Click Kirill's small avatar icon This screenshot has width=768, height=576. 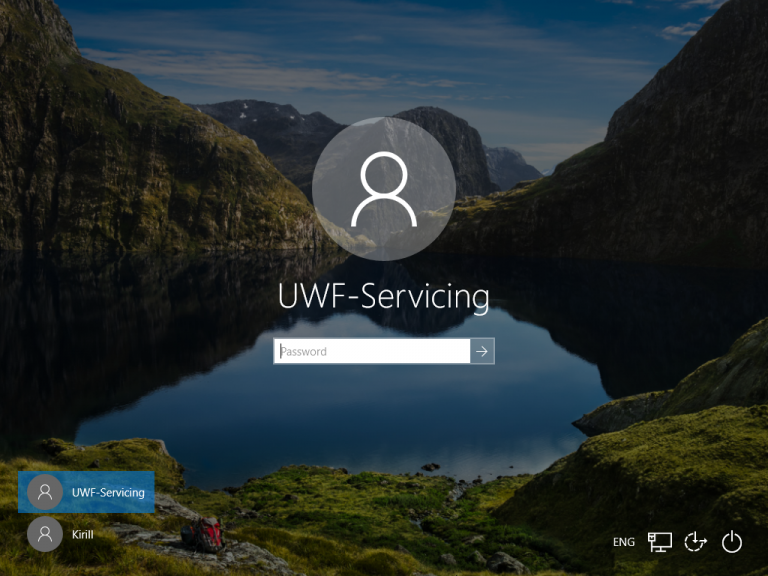45,534
